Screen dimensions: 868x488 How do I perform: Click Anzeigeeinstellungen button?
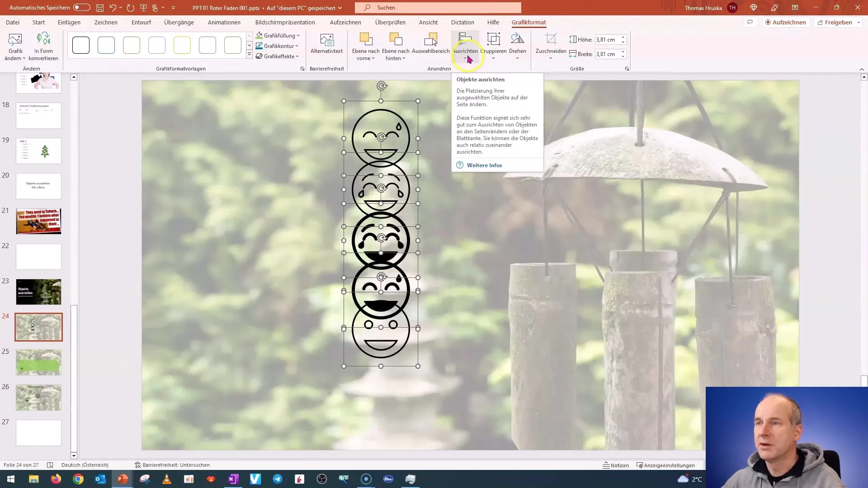coord(665,465)
